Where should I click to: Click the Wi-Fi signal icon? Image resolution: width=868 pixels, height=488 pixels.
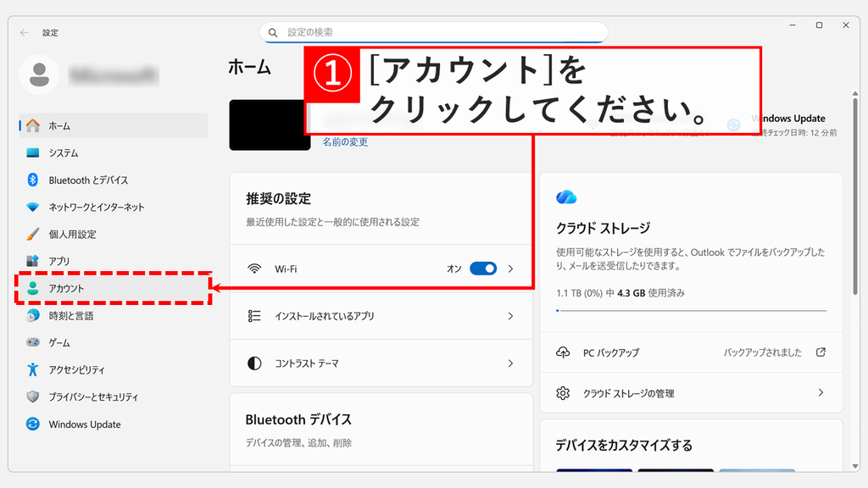tap(254, 269)
